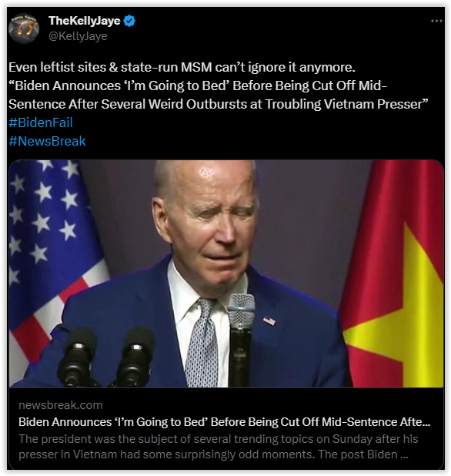Open the @KellyJaye handle link
The width and height of the screenshot is (451, 476).
[78, 36]
